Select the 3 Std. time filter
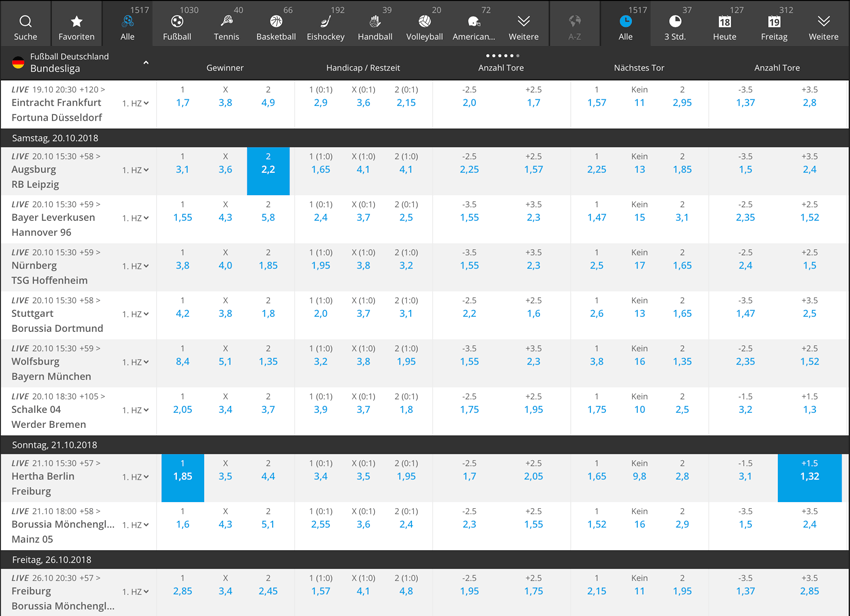This screenshot has height=616, width=850. tap(675, 23)
